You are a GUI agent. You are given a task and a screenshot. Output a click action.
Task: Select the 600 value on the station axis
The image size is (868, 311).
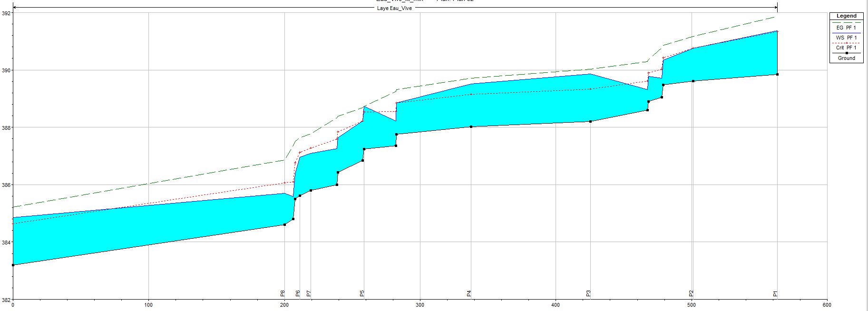(827, 305)
